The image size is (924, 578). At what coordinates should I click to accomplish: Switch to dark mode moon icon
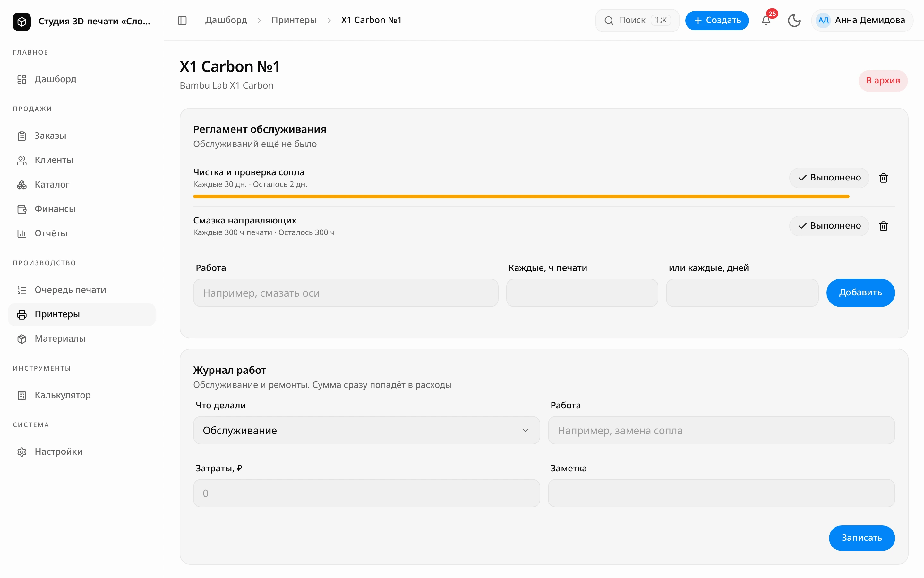point(794,20)
